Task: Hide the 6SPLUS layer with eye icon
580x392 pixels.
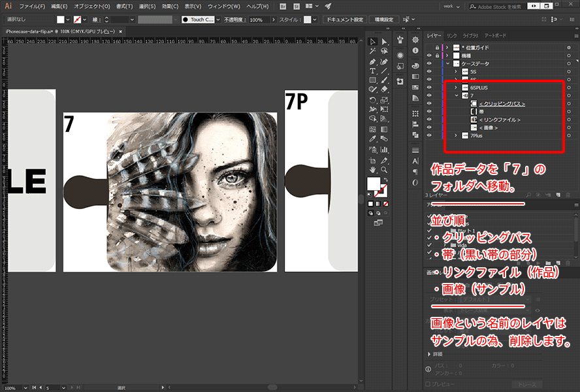Action: point(429,87)
